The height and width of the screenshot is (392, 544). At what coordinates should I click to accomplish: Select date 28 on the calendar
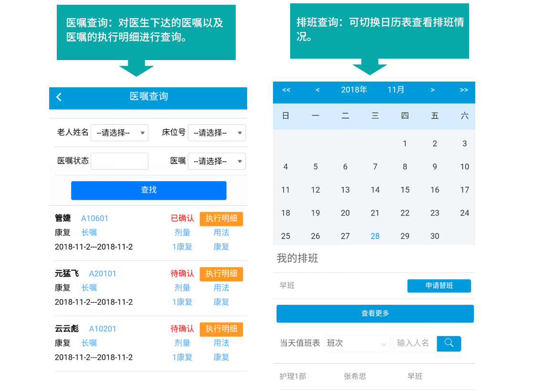pos(375,237)
